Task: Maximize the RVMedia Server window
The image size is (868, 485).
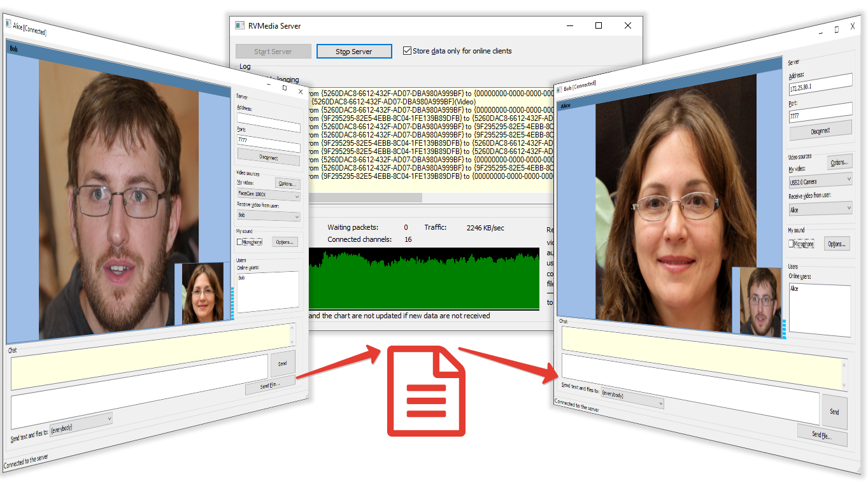Action: pyautogui.click(x=598, y=25)
